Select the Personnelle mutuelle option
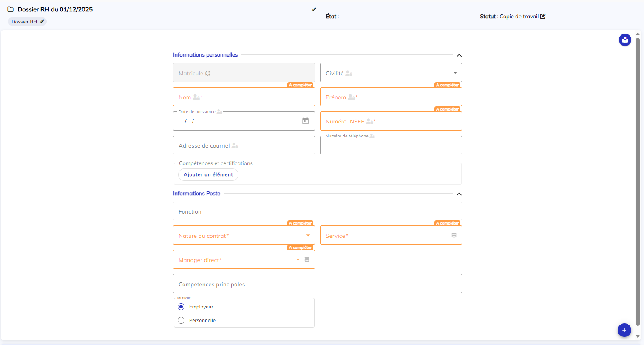The image size is (644, 345). click(181, 320)
